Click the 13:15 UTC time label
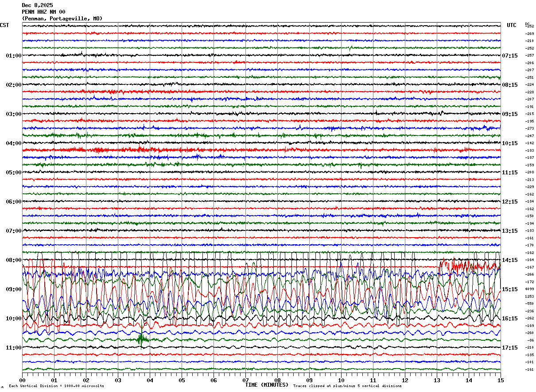The height and width of the screenshot is (392, 536). (x=510, y=231)
